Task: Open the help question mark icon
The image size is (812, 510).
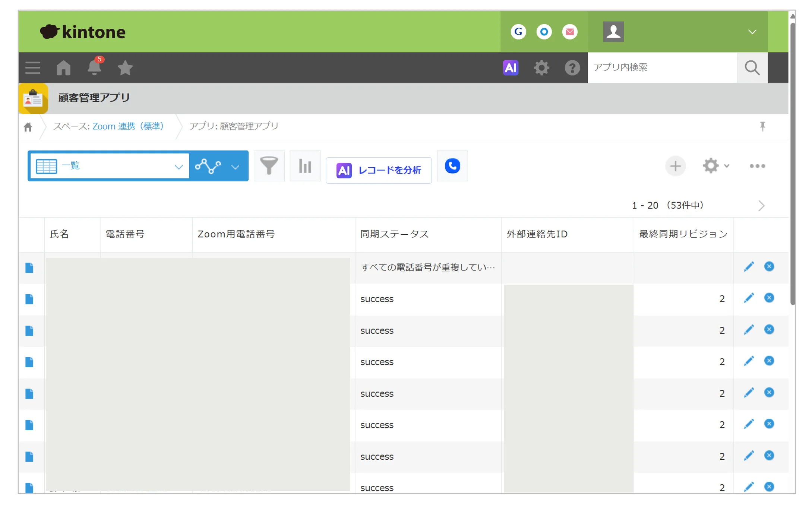Action: tap(572, 68)
